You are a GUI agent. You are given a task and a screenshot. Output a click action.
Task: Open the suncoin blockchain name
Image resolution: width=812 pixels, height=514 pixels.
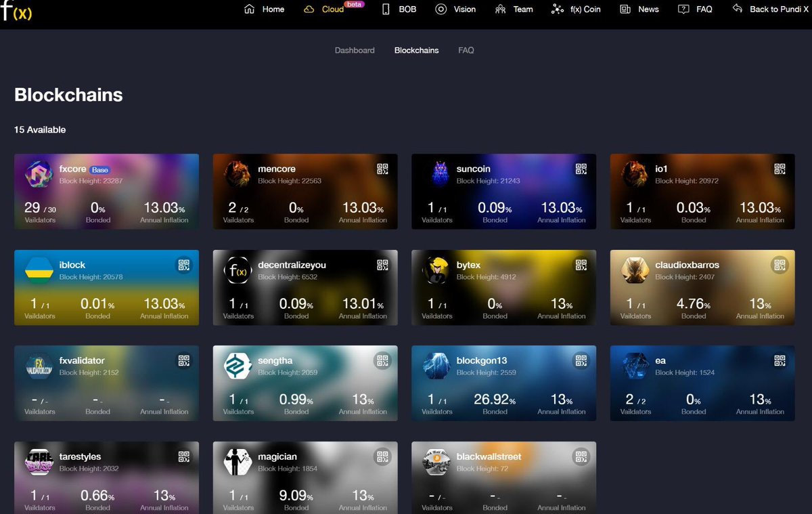[473, 169]
